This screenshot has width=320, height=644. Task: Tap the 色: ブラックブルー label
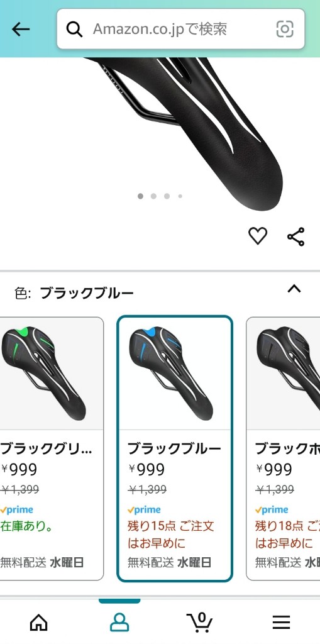tap(74, 293)
